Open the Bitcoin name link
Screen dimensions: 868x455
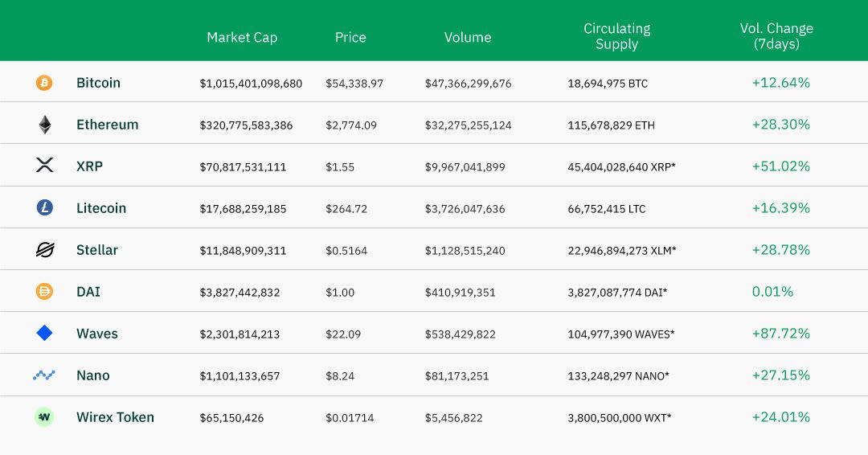tap(98, 83)
